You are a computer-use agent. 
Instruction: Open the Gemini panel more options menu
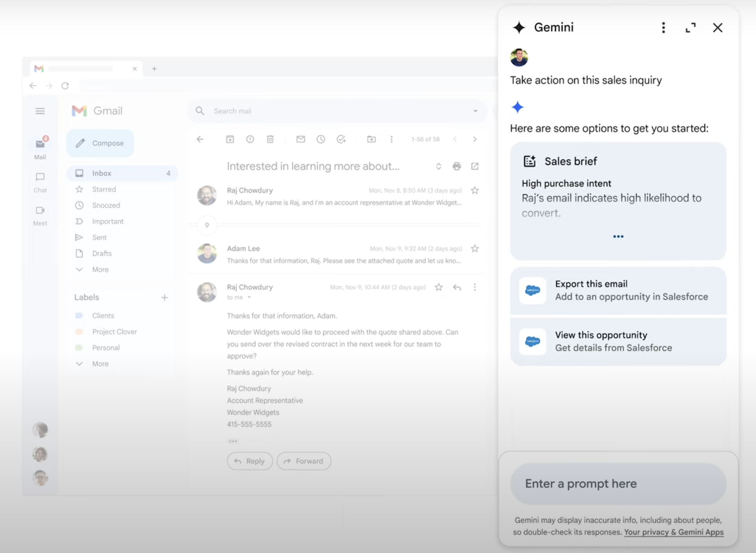pyautogui.click(x=663, y=28)
